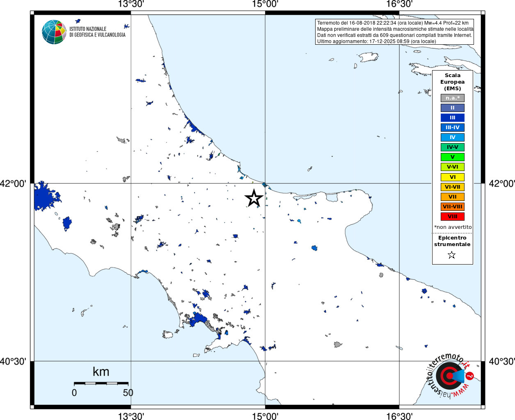
Task: Click the epicenter star on the map
Action: [254, 198]
